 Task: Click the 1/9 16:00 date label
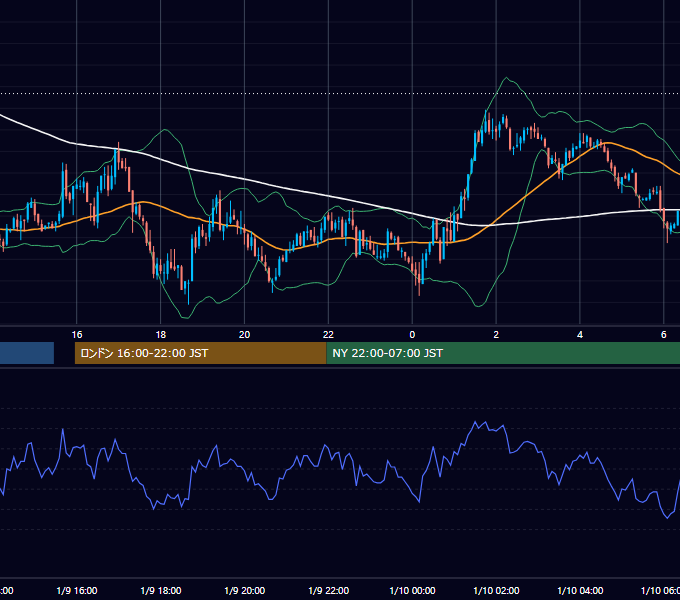point(77,590)
